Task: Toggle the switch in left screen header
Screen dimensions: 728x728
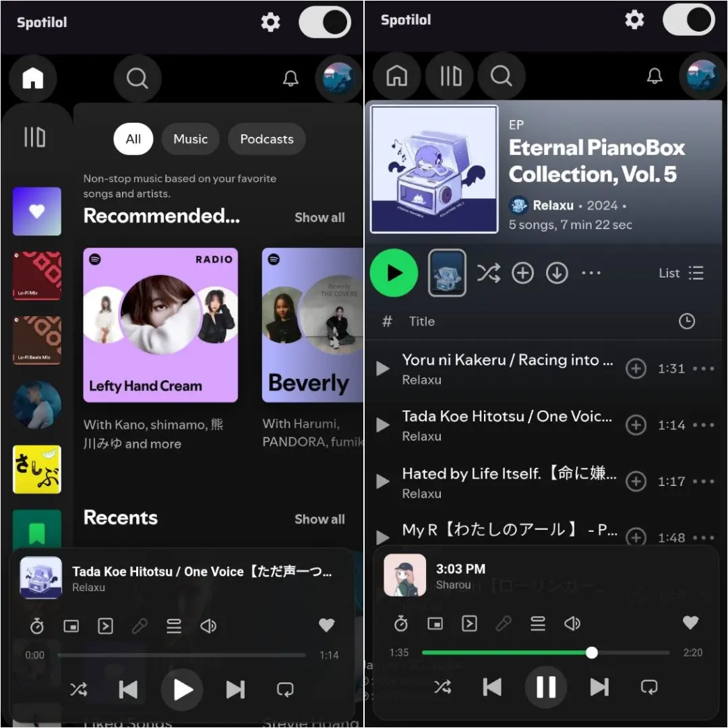Action: pos(324,22)
